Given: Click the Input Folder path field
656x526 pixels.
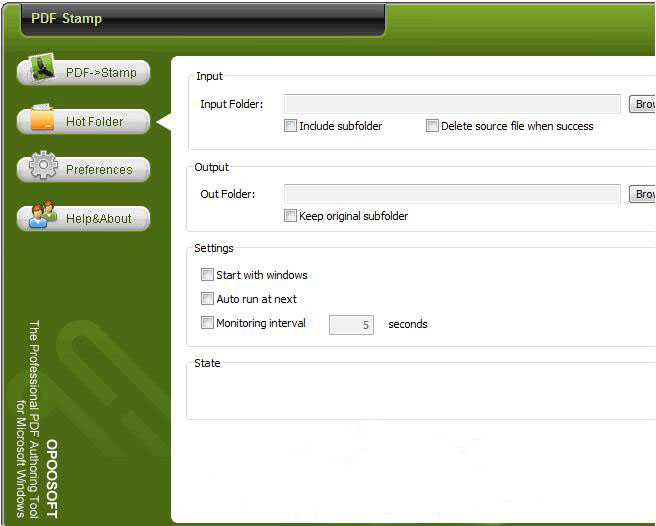Looking at the screenshot, I should tap(452, 104).
